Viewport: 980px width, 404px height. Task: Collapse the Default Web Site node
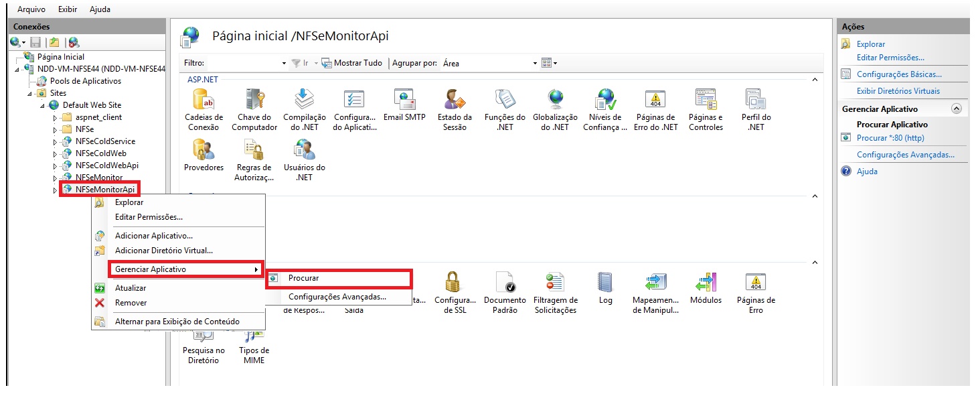click(42, 105)
